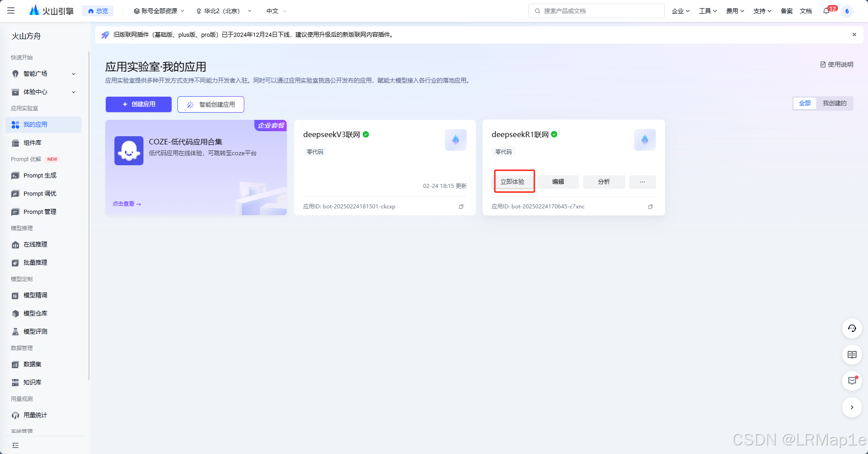The image size is (868, 454).
Task: Switch filter to 我创建的
Action: [x=834, y=103]
